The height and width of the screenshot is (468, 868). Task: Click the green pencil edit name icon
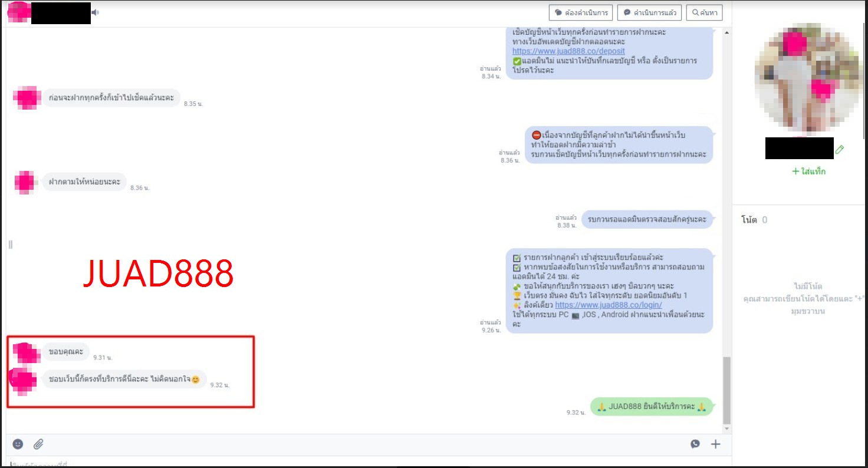coord(839,150)
